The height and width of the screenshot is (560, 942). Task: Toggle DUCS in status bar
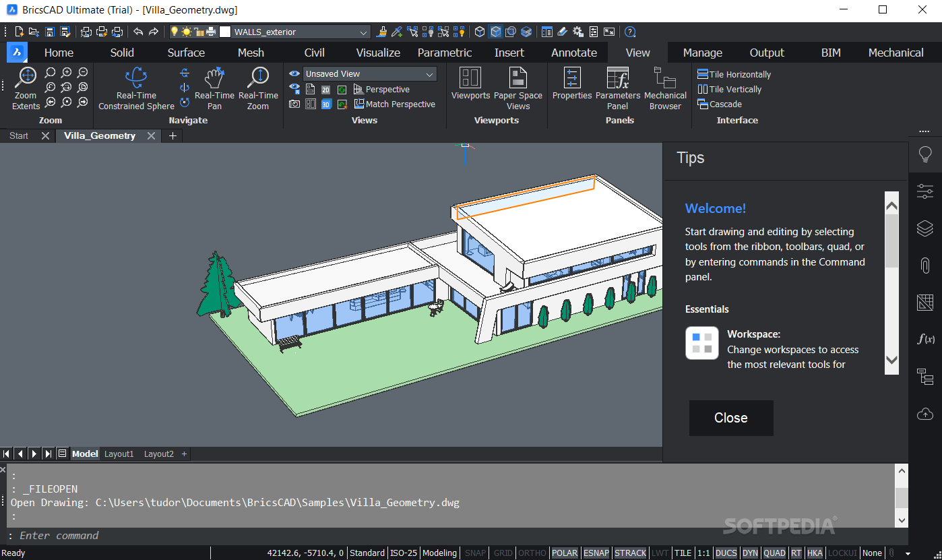coord(726,553)
